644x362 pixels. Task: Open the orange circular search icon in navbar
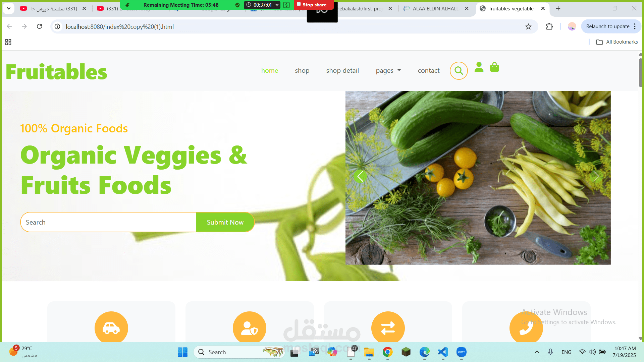coord(459,71)
